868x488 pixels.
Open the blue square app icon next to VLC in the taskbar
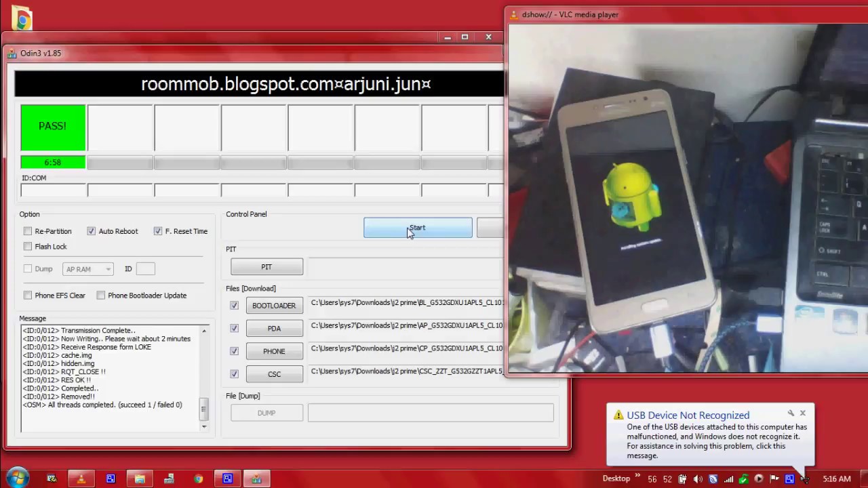[111, 479]
